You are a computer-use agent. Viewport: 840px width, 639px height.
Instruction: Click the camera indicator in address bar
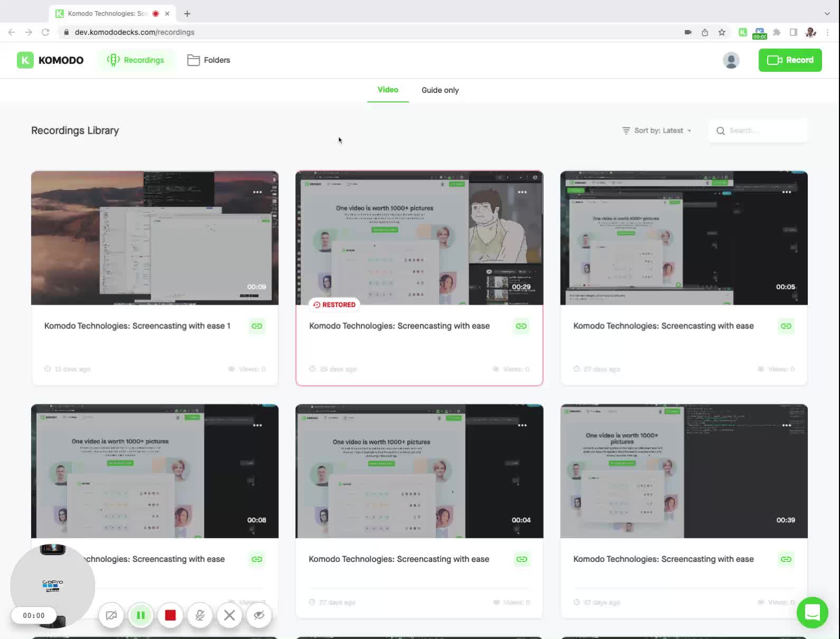click(x=688, y=32)
